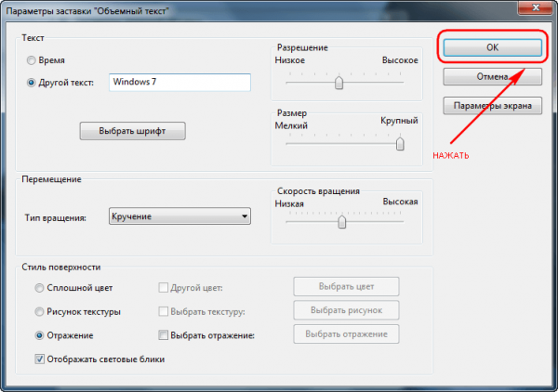Click the Размер slider thumb
Screen dimensions: 558x392
coord(400,144)
